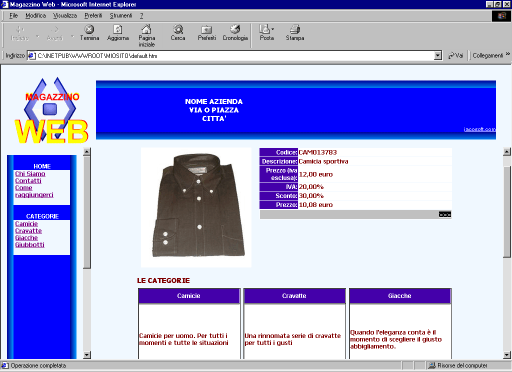512x372 pixels.
Task: Open the Avanti history dropdown arrow
Action: click(72, 36)
